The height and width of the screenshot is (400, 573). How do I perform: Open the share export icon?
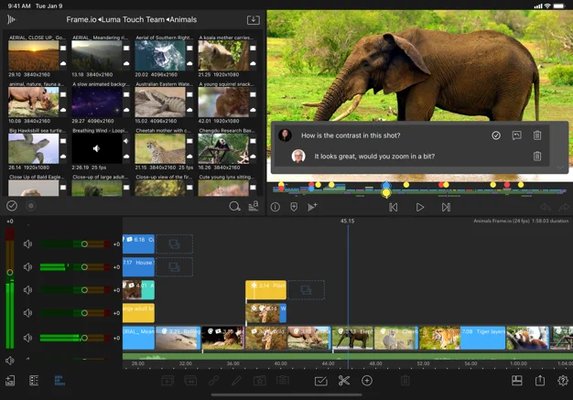[x=540, y=381]
